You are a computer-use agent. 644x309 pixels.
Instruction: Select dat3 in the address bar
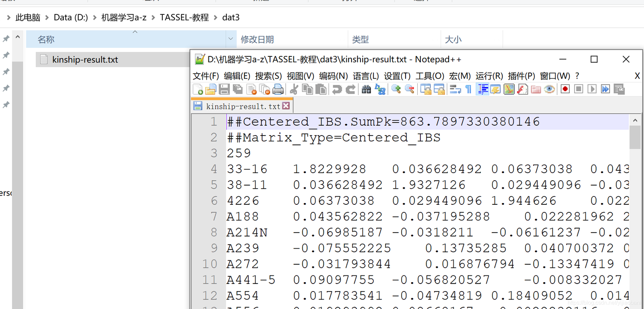pos(231,17)
